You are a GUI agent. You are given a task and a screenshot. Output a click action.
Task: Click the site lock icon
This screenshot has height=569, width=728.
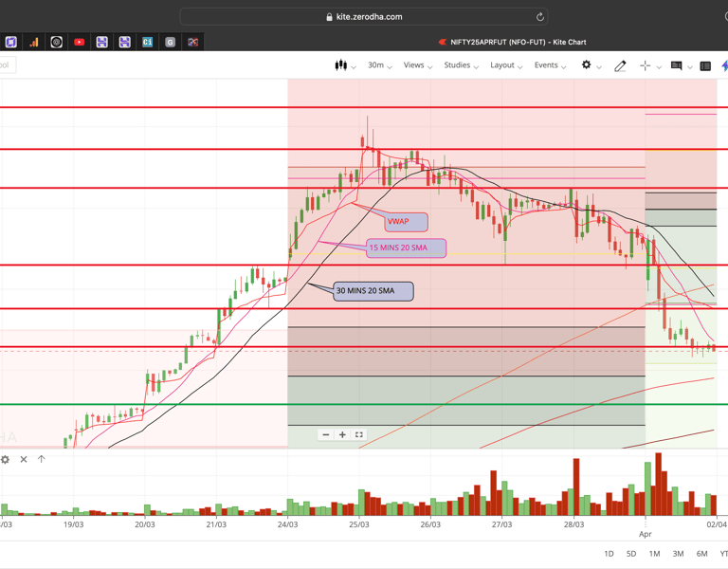tap(329, 17)
